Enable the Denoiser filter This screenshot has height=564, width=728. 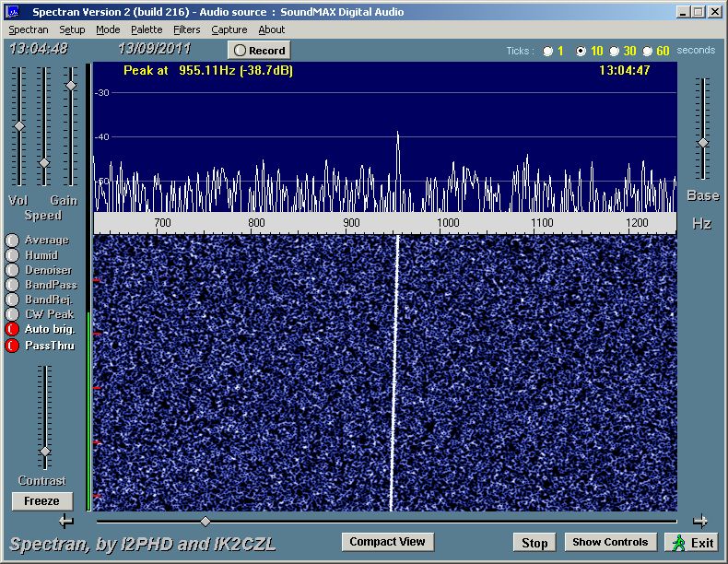tap(12, 270)
